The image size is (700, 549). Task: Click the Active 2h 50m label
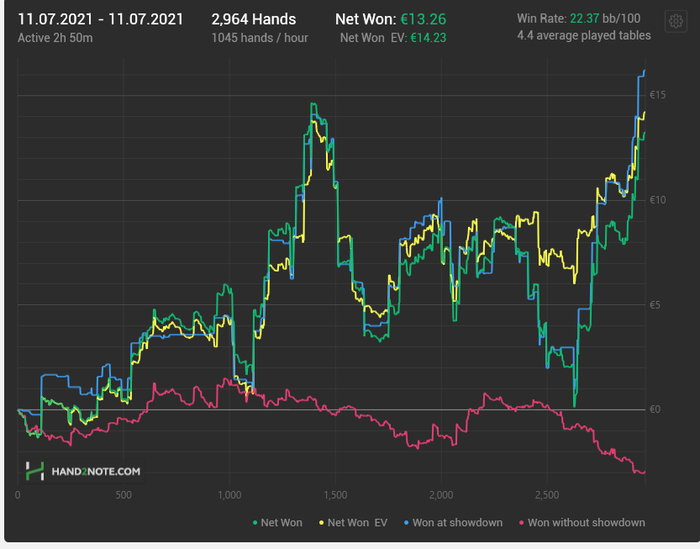click(x=55, y=38)
